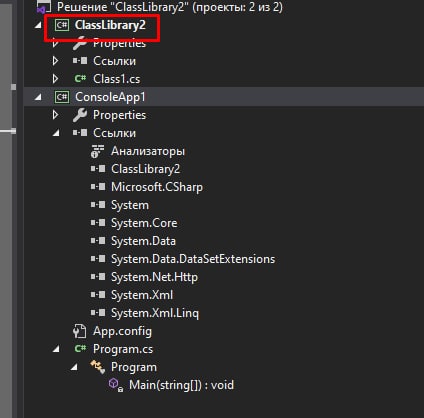This screenshot has width=424, height=418.
Task: Click the reference icon beside Microsoft.CSharp
Action: click(x=98, y=187)
